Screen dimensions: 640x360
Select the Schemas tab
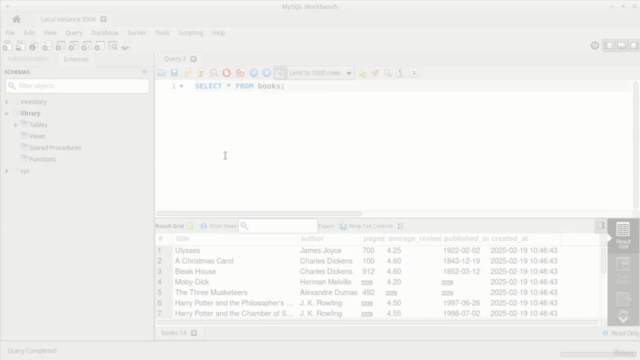click(x=76, y=59)
